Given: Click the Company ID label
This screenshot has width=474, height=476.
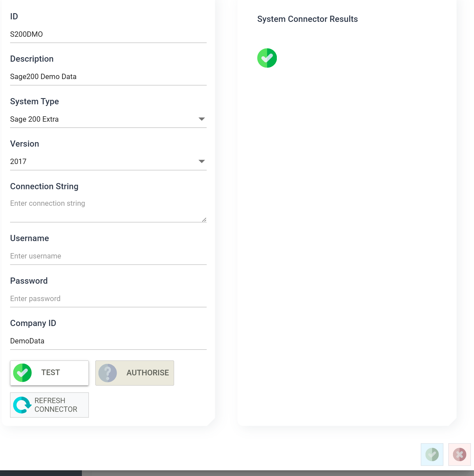Looking at the screenshot, I should (x=33, y=323).
